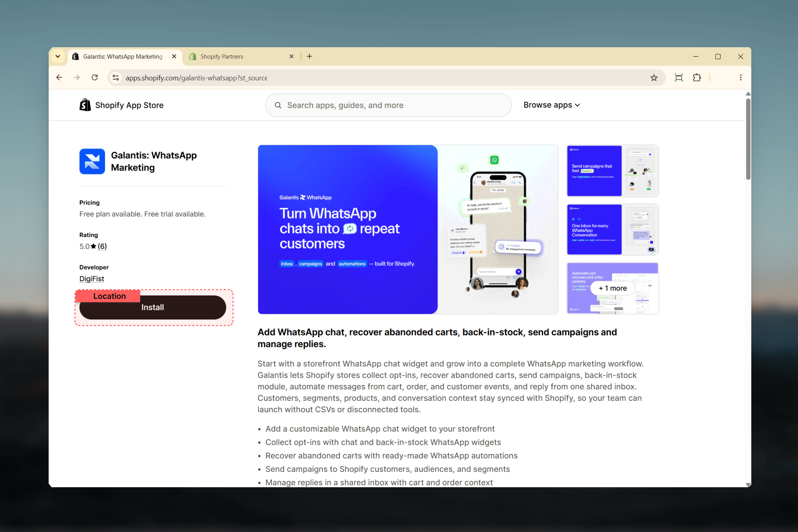Image resolution: width=798 pixels, height=532 pixels.
Task: Open the One inbox for every WhatsApp Conversation thumbnail
Action: pos(613,229)
